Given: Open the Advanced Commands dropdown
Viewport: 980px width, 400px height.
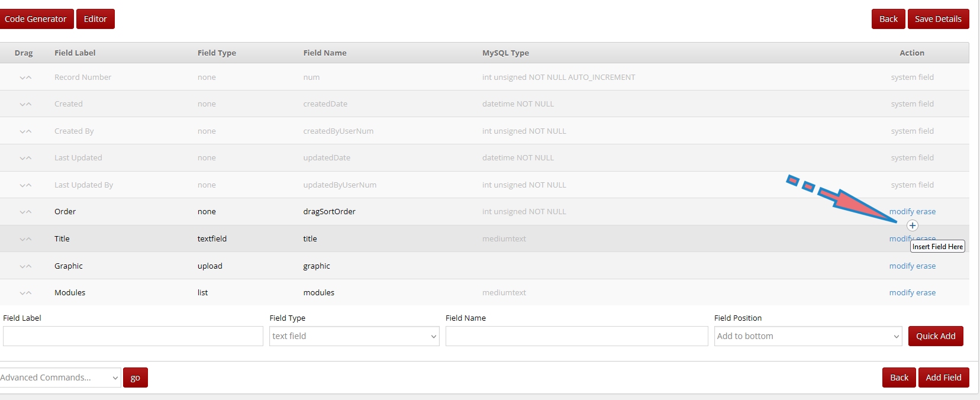Looking at the screenshot, I should pos(59,378).
